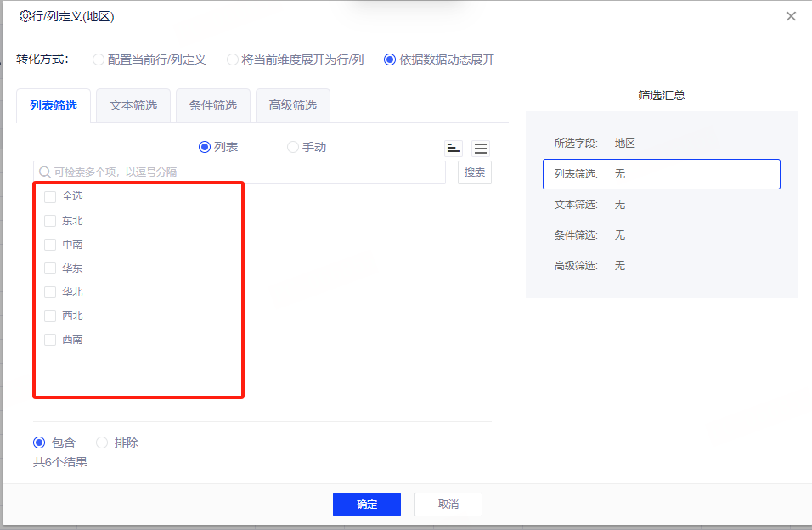Open the 文本筛选 tab
The height and width of the screenshot is (530, 812).
[x=133, y=106]
